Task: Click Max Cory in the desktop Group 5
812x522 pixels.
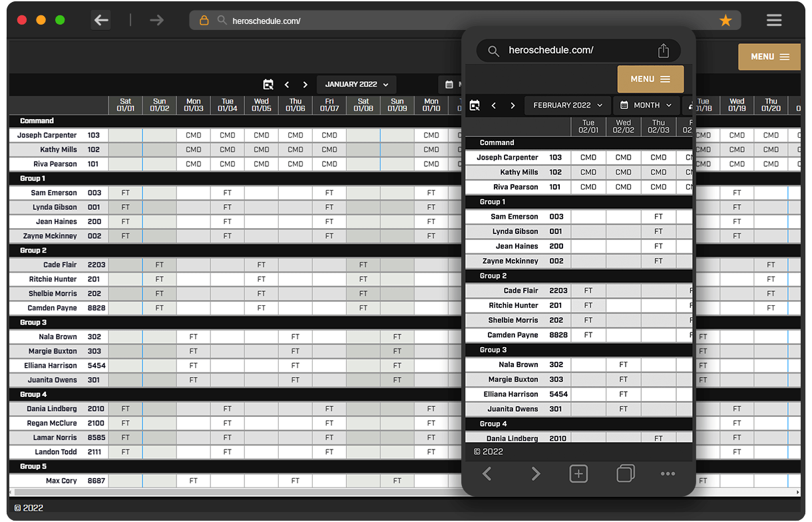Action: (61, 481)
